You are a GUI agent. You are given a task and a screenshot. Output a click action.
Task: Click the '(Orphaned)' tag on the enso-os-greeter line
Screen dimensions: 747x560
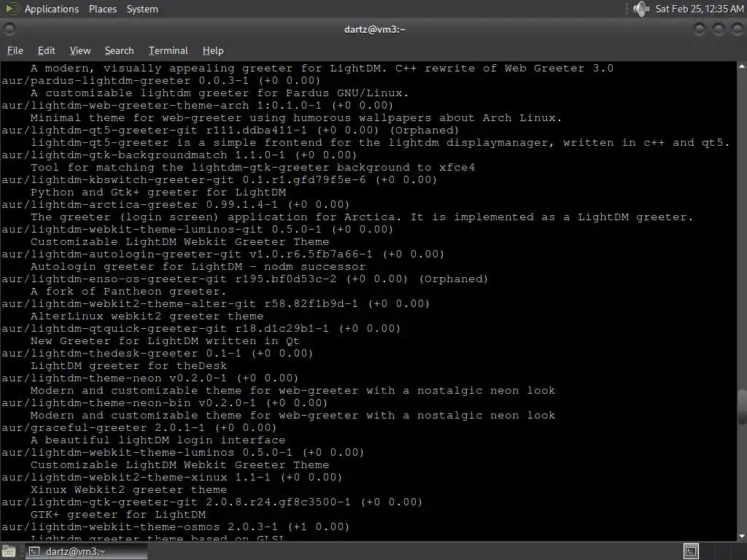[454, 279]
